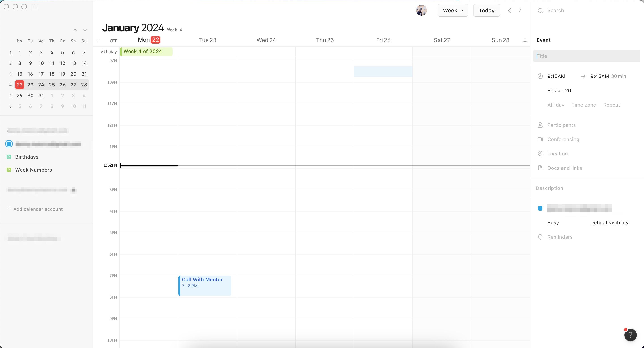
Task: Open the Repeat menu for the event
Action: tap(611, 105)
